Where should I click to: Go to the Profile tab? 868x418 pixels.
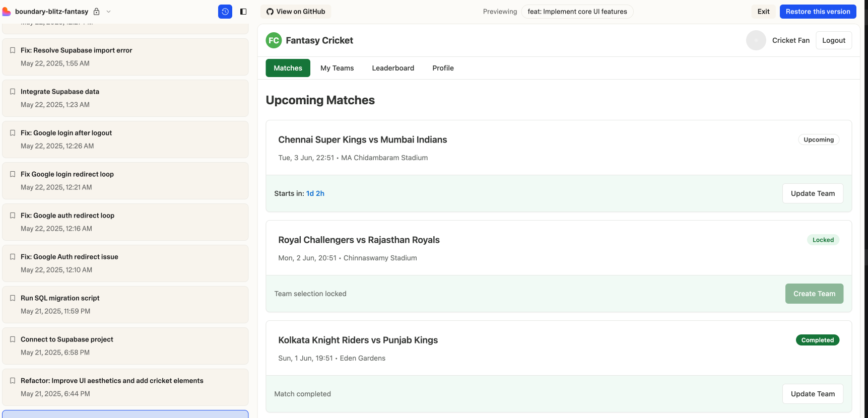tap(443, 68)
